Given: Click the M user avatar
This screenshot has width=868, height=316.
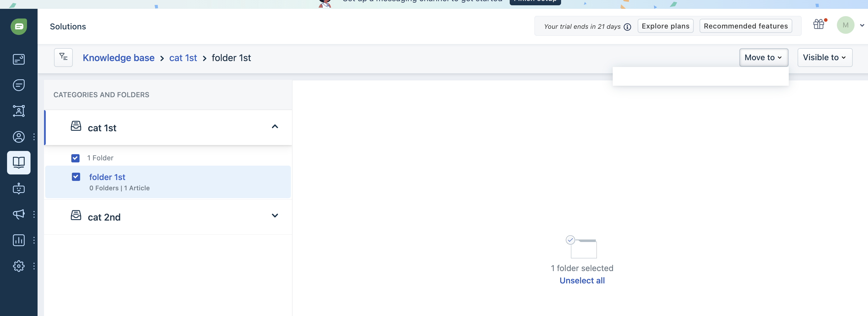Looking at the screenshot, I should 845,25.
